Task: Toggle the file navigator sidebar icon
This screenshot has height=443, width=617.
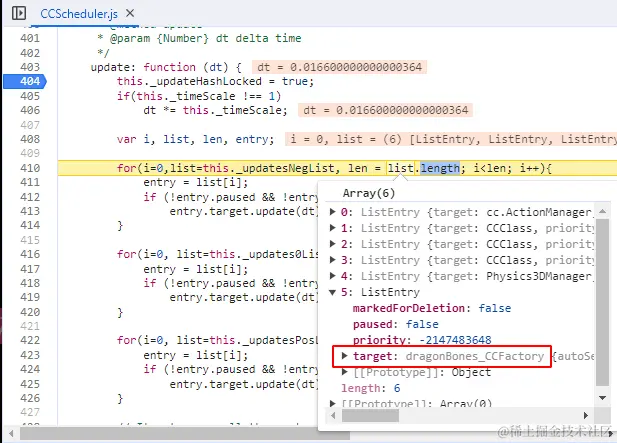Action: pos(18,13)
